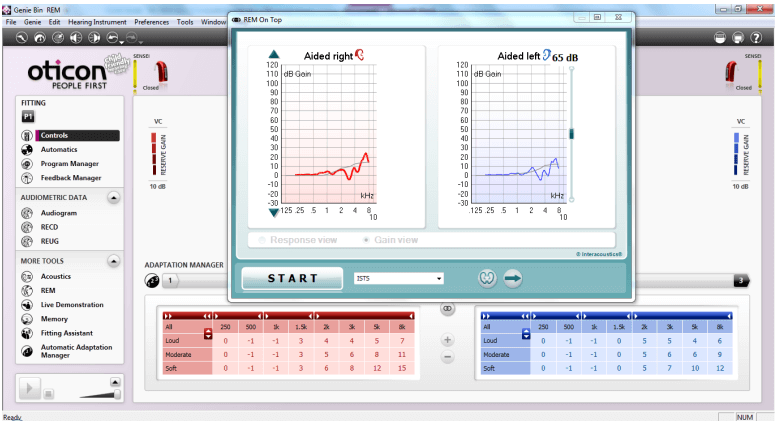This screenshot has height=421, width=777.
Task: Collapse the Audiometric Data section
Action: coord(114,198)
